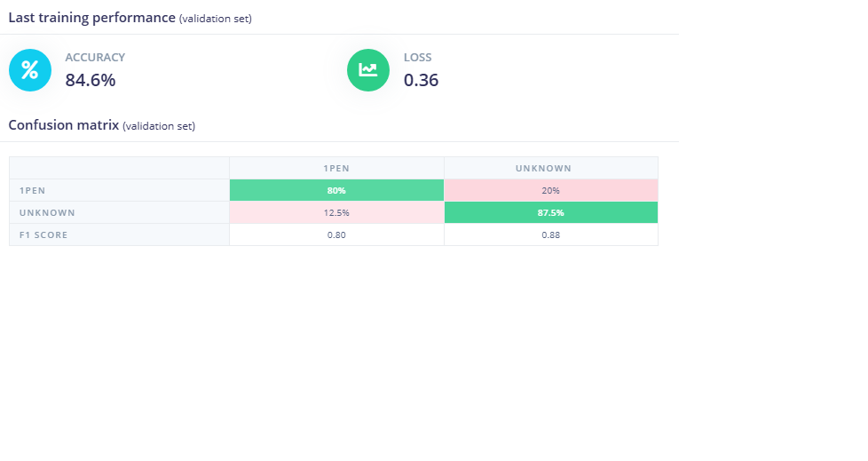Click the 0.36 loss value
This screenshot has width=868, height=461.
click(x=421, y=80)
